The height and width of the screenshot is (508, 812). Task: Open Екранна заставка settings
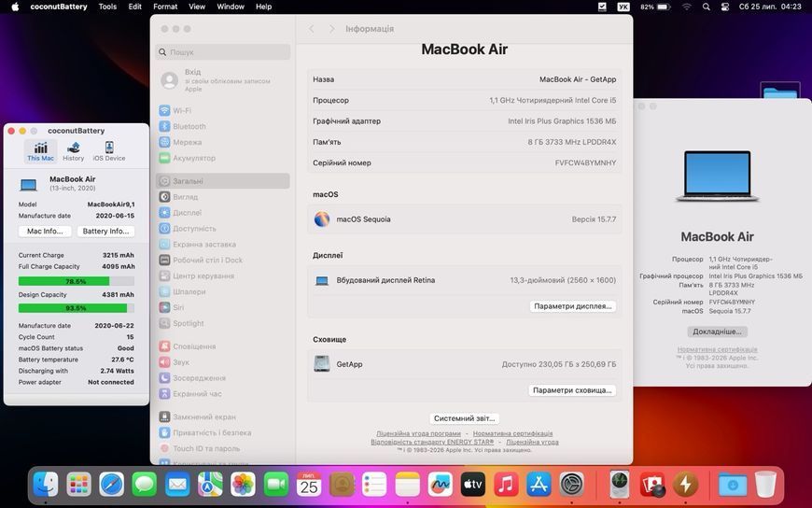tap(223, 244)
